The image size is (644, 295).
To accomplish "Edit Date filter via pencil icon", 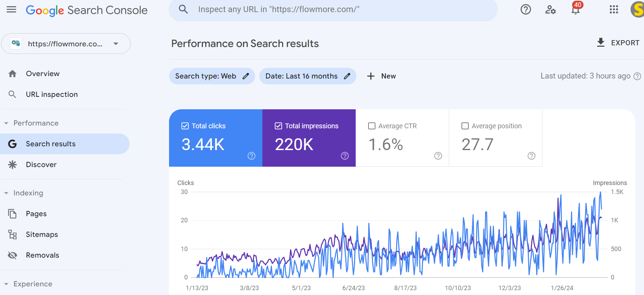I will [x=347, y=76].
